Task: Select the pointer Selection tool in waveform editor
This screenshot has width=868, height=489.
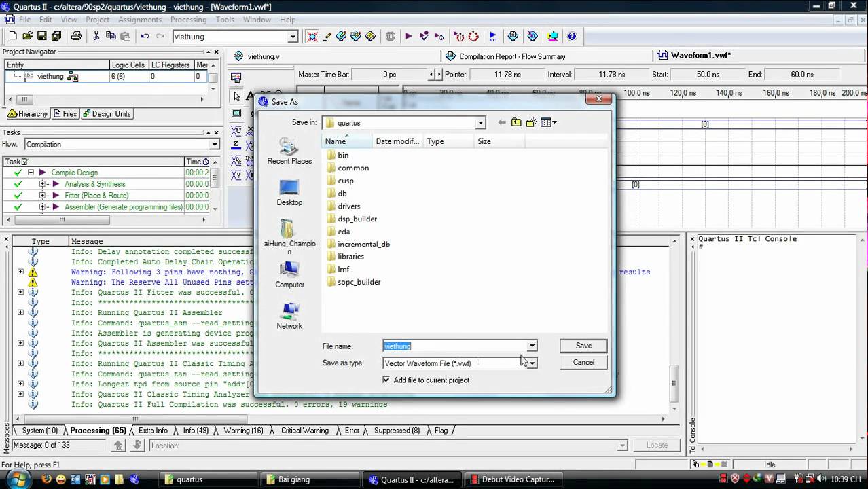Action: coord(236,96)
